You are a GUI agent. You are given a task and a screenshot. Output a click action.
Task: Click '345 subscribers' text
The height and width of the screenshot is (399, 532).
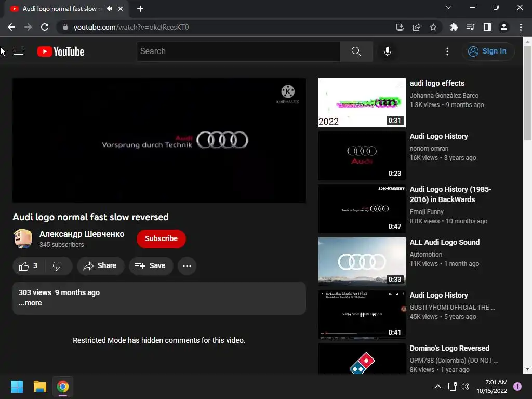pyautogui.click(x=61, y=245)
